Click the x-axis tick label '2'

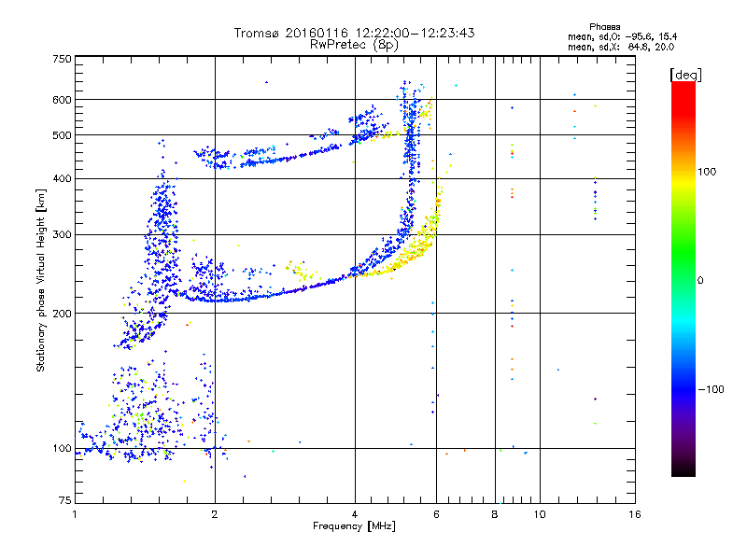[x=215, y=514]
